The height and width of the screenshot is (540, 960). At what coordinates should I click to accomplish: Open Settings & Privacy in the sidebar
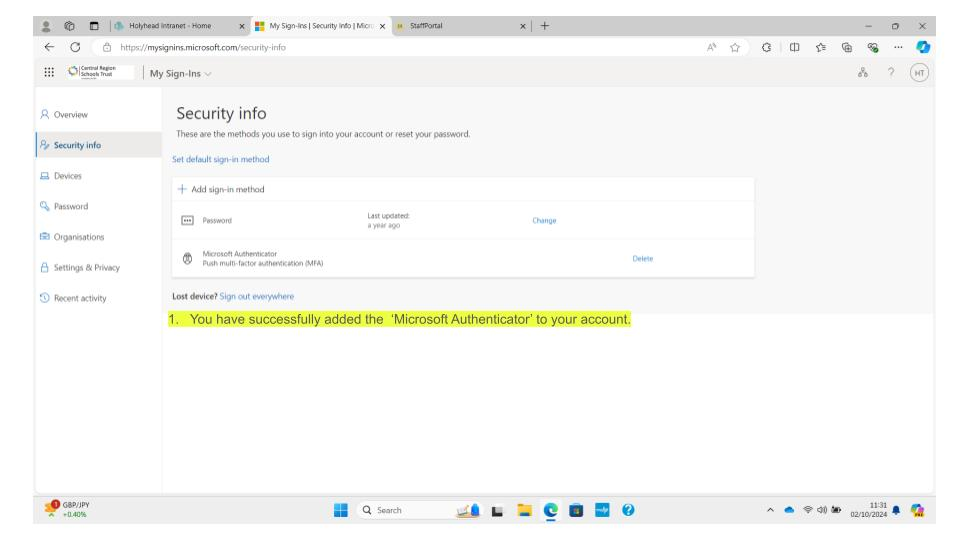(99, 268)
